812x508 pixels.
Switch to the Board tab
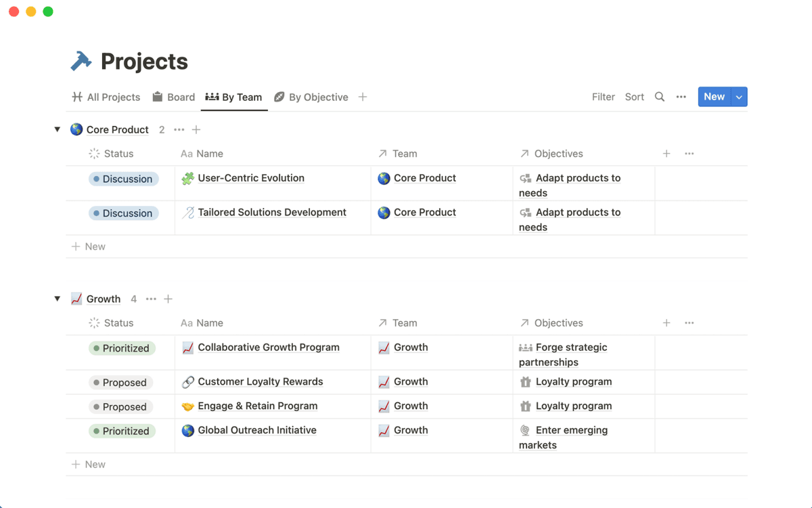pos(173,97)
